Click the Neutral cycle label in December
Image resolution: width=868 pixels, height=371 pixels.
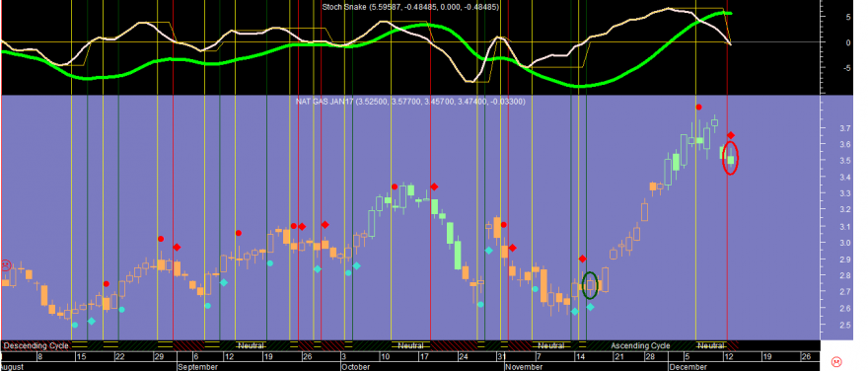[x=711, y=345]
